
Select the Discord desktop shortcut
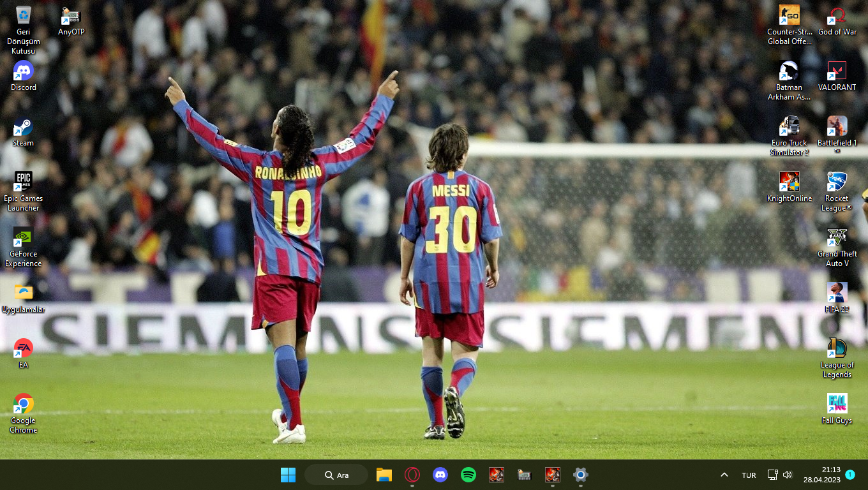pyautogui.click(x=23, y=75)
